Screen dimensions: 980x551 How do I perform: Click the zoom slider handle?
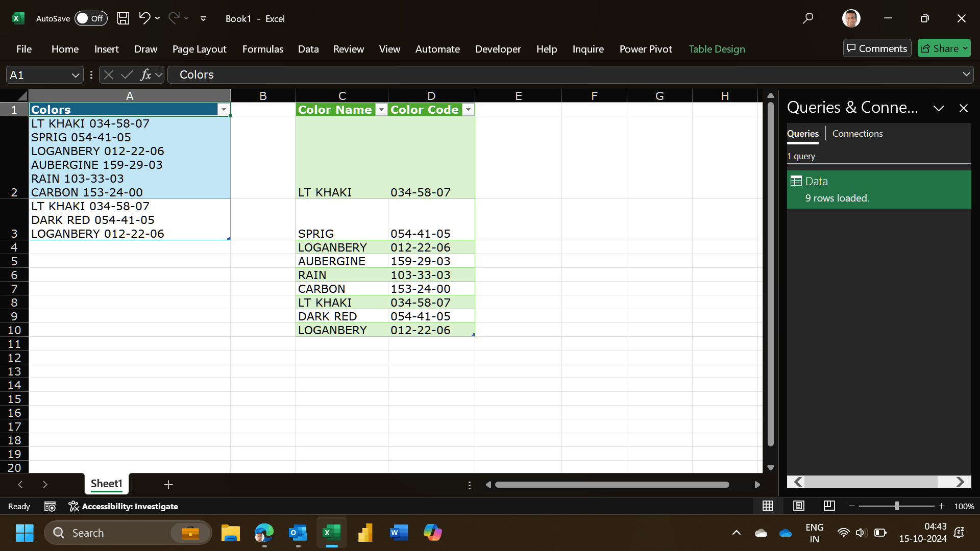pyautogui.click(x=897, y=506)
